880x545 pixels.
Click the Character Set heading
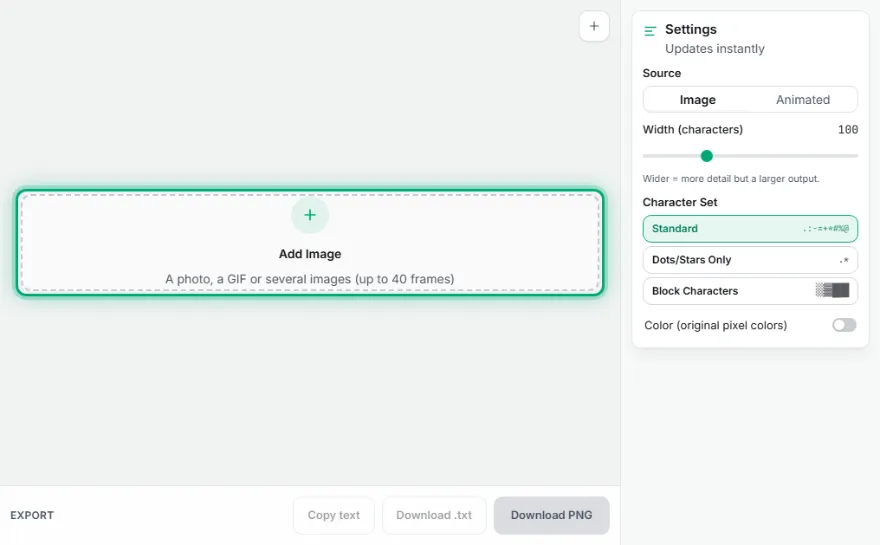(680, 202)
